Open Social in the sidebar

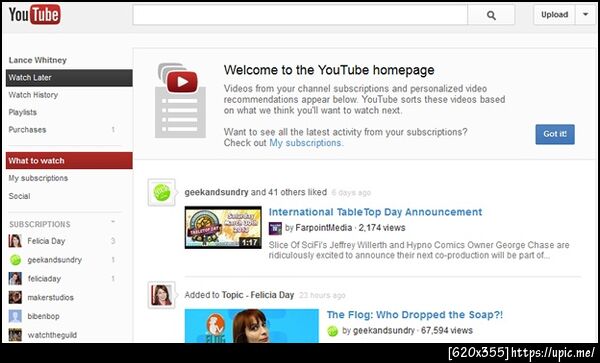click(x=19, y=196)
